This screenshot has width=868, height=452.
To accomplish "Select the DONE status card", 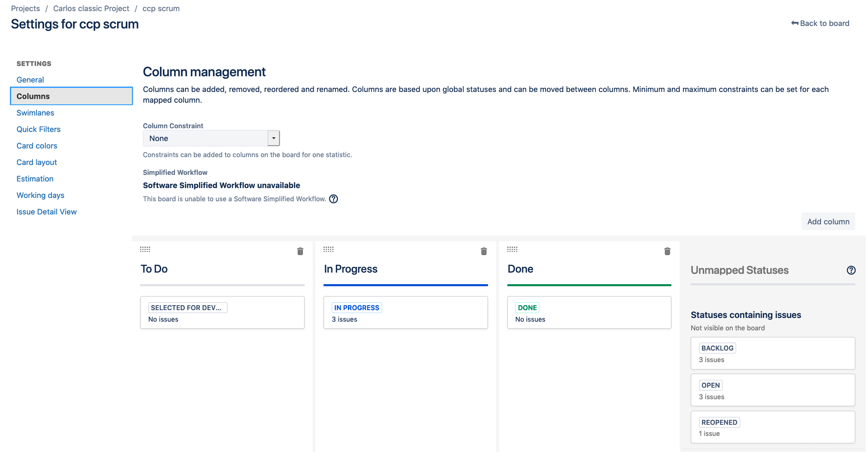I will [x=589, y=313].
